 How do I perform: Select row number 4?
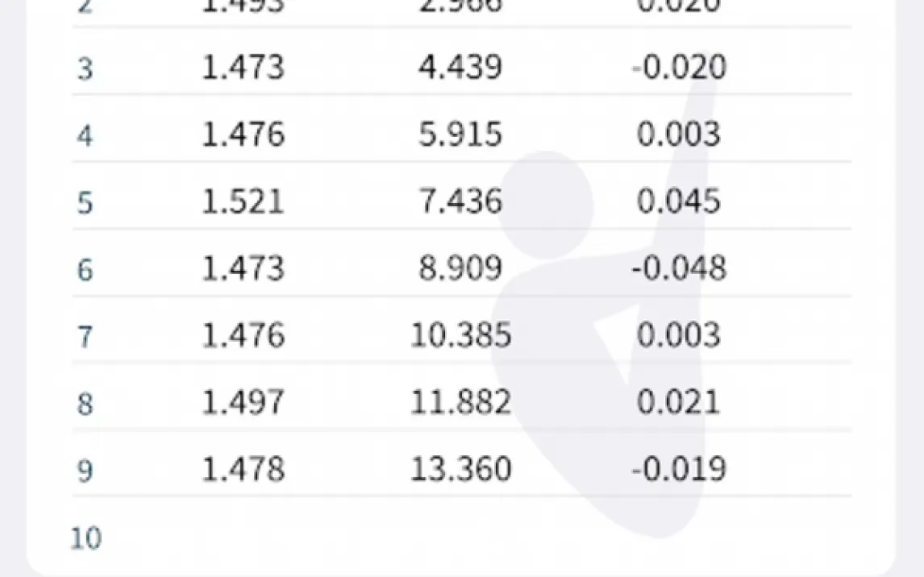pos(85,136)
